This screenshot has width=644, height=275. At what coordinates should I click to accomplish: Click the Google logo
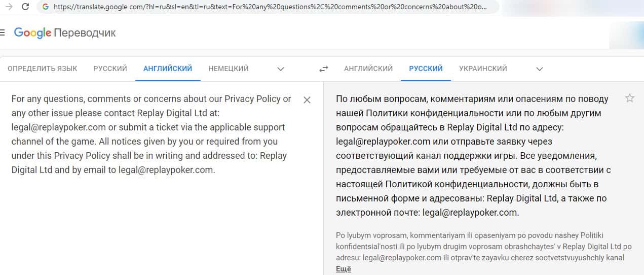tap(32, 33)
